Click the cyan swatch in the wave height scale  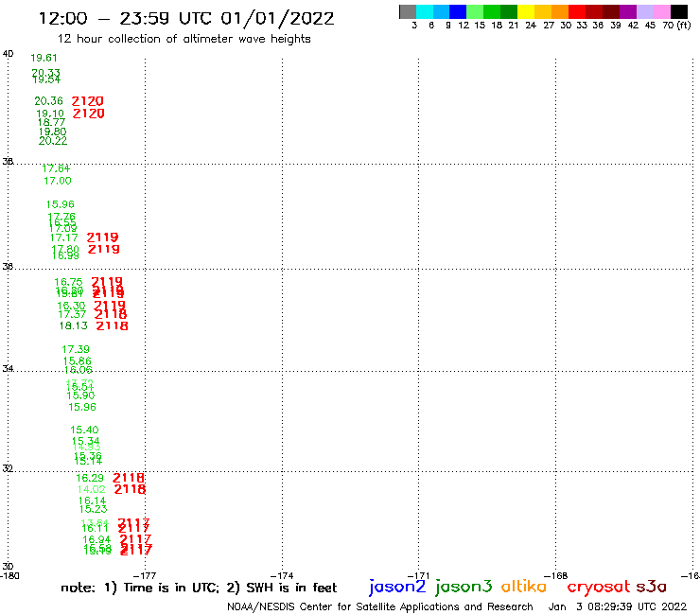click(x=425, y=11)
